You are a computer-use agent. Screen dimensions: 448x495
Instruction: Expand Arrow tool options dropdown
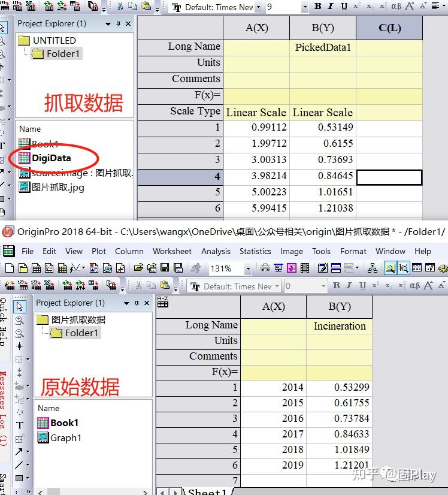(28, 452)
